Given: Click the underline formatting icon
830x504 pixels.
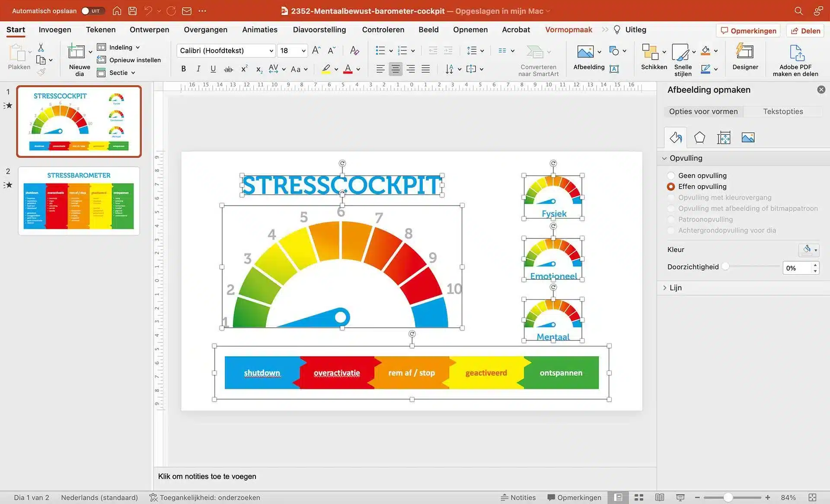Looking at the screenshot, I should pyautogui.click(x=213, y=69).
